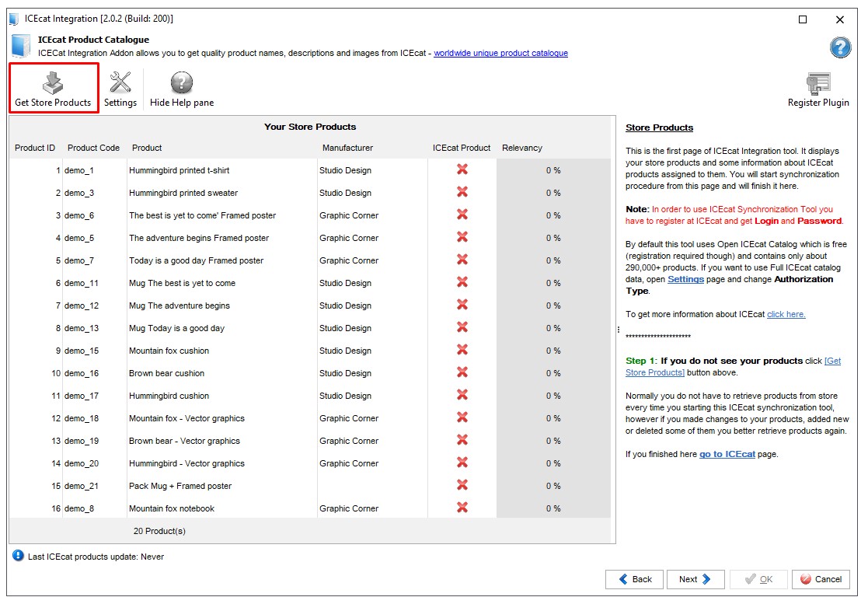Maximize the ICEcat Integration window
The height and width of the screenshot is (604, 868).
[x=803, y=19]
